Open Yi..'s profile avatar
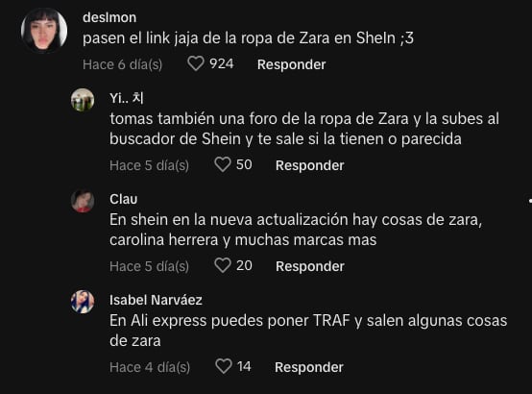This screenshot has width=532, height=394. coord(83,100)
